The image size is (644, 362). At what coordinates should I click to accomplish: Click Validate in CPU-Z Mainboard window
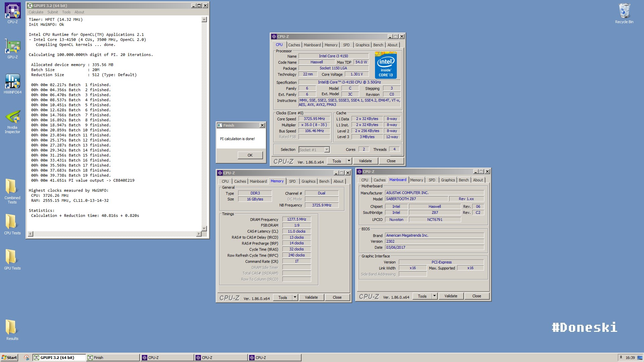451,296
